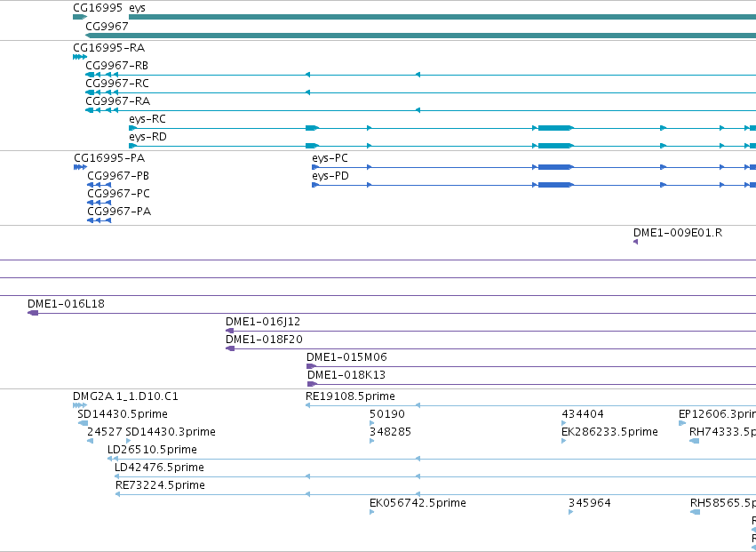Click the CG9967 gene label
Screen dimensions: 756x552
pyautogui.click(x=107, y=26)
